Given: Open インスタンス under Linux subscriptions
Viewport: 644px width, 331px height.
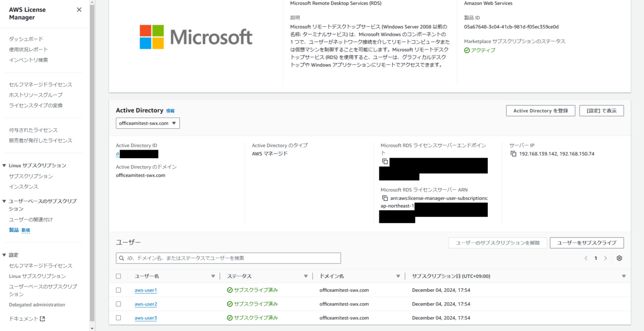Looking at the screenshot, I should pyautogui.click(x=24, y=187).
